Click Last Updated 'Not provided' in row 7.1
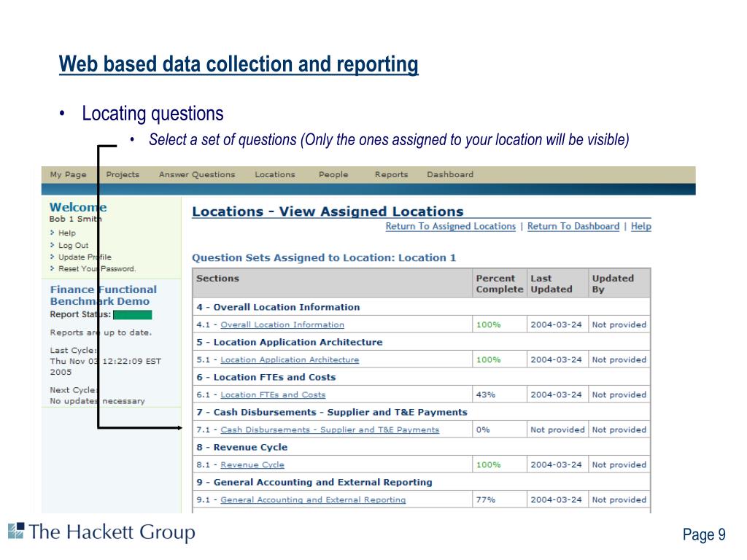Screen dimensions: 747x560 pyautogui.click(x=557, y=429)
